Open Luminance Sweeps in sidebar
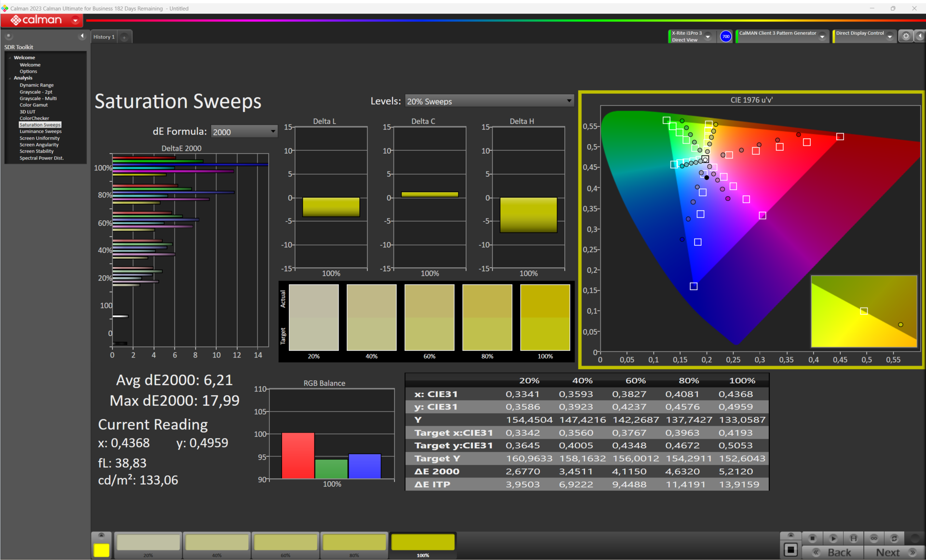The image size is (926, 560). pos(41,131)
